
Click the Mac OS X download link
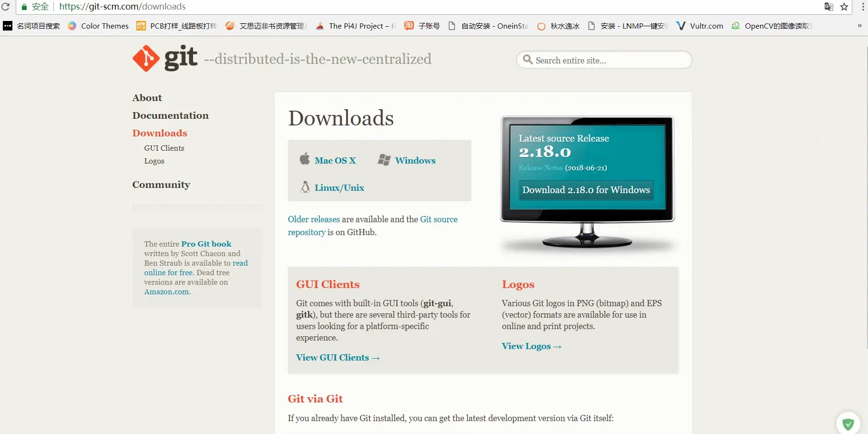(x=335, y=160)
